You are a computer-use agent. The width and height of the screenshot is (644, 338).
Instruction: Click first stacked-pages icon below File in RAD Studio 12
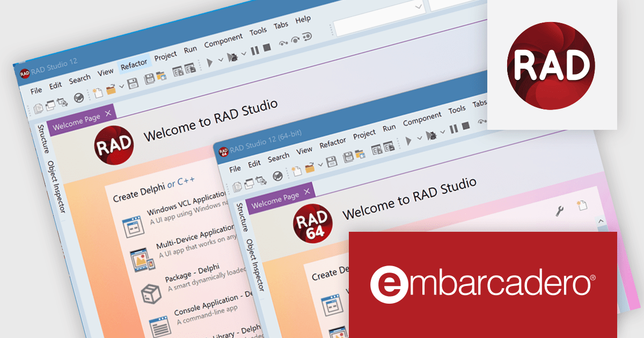[39, 108]
